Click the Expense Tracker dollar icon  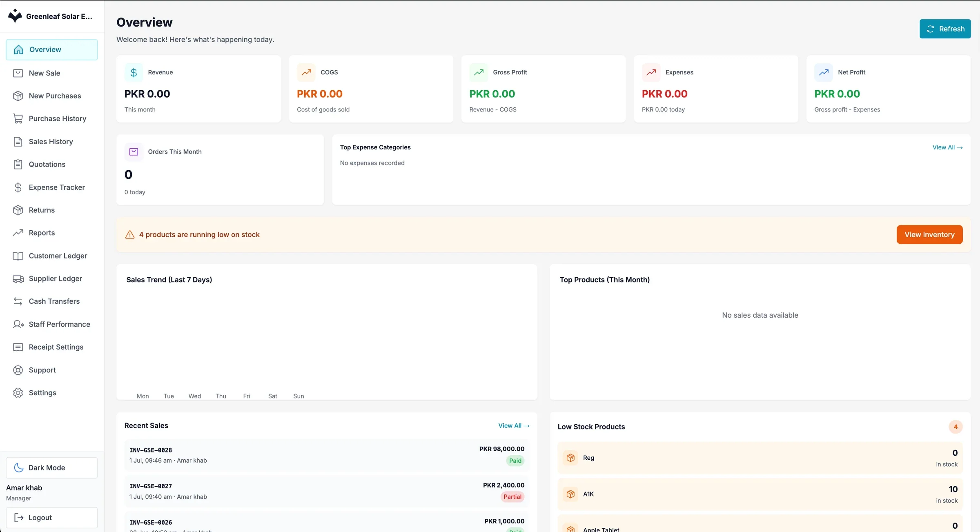[18, 187]
